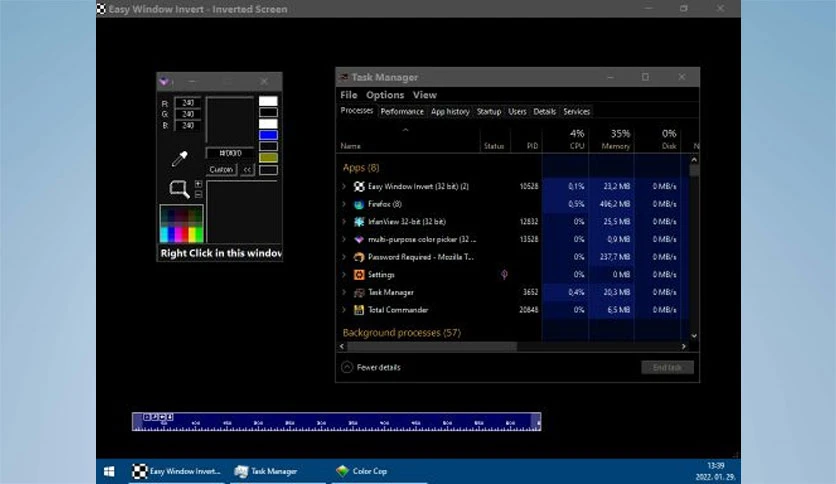Screen dimensions: 836x484
Task: Expand the Settings process row
Action: (x=344, y=275)
